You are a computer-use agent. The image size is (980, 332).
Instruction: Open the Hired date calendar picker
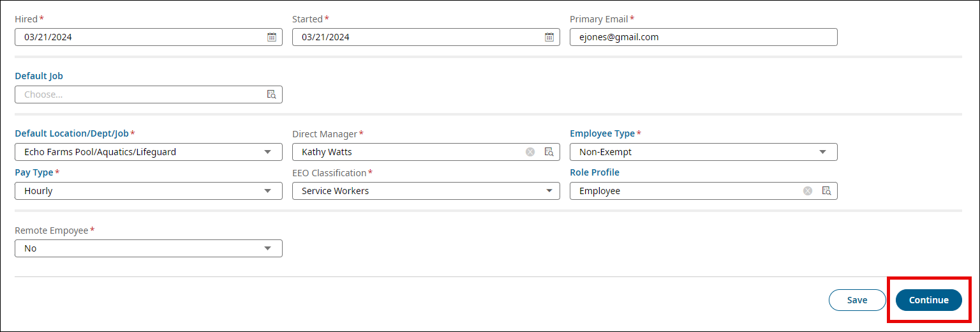pyautogui.click(x=271, y=37)
